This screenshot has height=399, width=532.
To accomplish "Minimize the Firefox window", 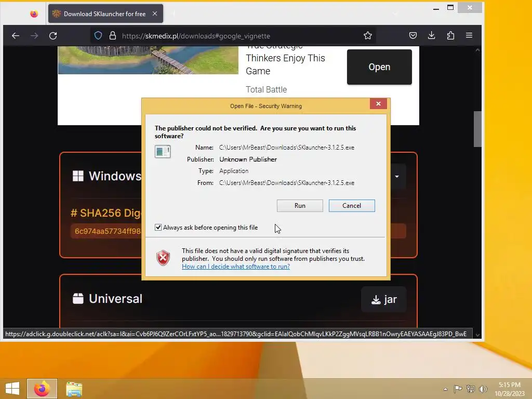I will (436, 8).
